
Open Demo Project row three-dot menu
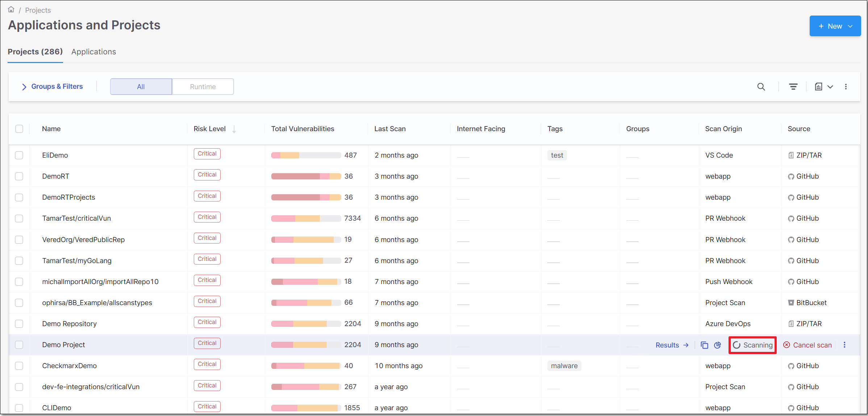pyautogui.click(x=844, y=345)
